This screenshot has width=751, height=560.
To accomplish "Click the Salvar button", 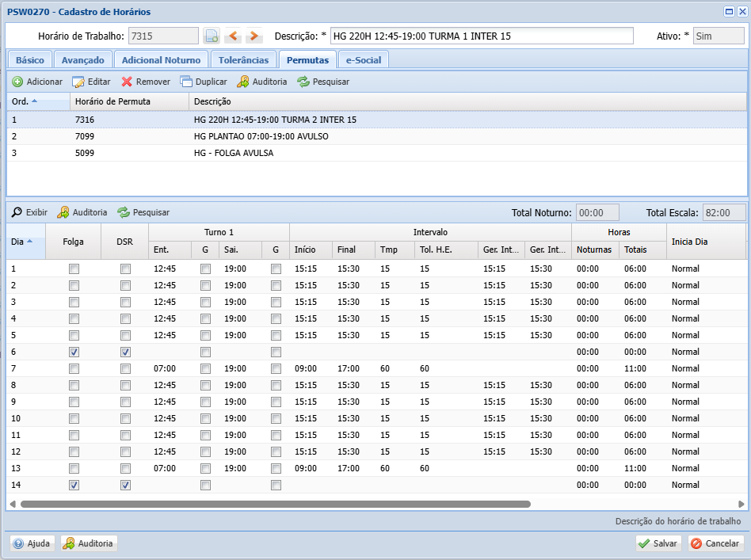I will click(x=658, y=543).
